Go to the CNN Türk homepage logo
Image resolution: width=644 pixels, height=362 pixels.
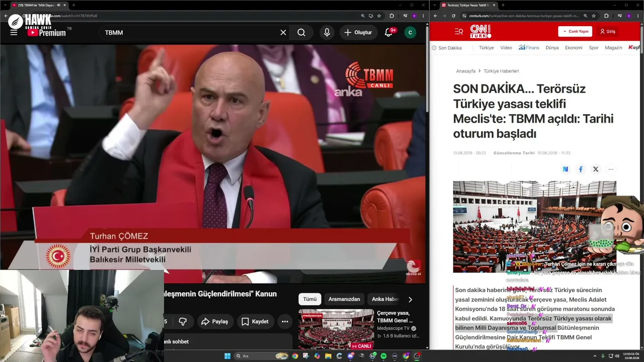click(x=480, y=32)
